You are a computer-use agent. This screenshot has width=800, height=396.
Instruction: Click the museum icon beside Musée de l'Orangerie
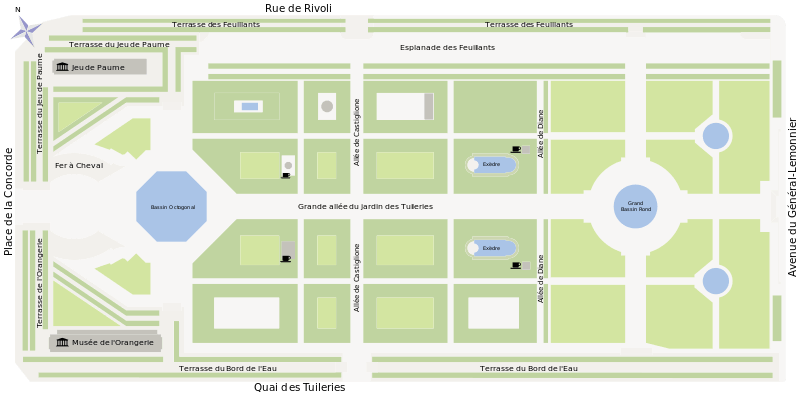[62, 342]
